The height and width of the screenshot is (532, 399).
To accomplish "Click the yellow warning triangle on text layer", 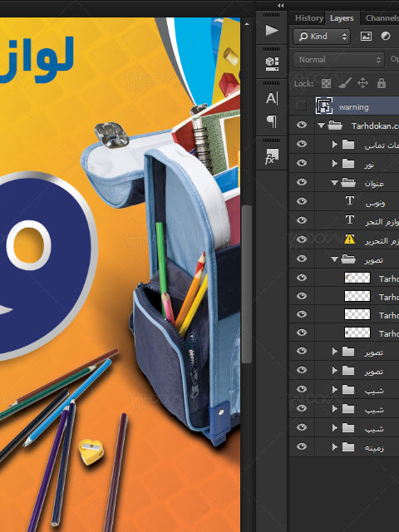I will (349, 239).
